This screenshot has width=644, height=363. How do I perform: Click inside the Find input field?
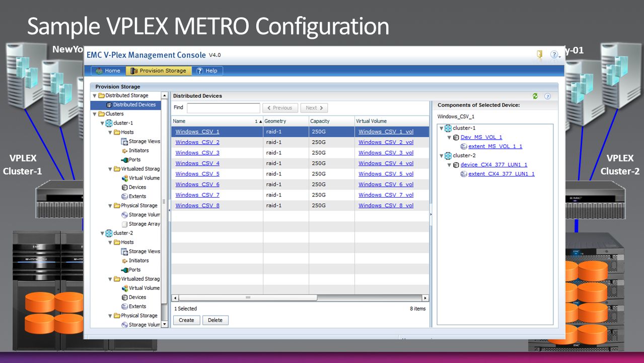223,108
